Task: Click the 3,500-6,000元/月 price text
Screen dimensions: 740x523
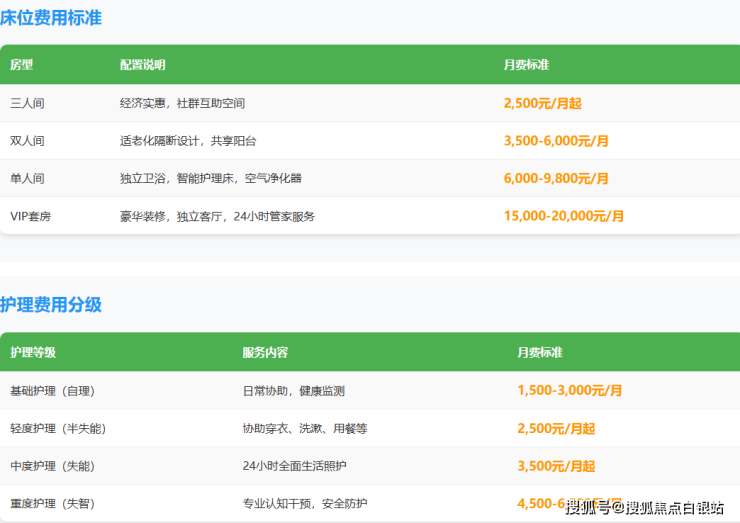Action: (556, 141)
